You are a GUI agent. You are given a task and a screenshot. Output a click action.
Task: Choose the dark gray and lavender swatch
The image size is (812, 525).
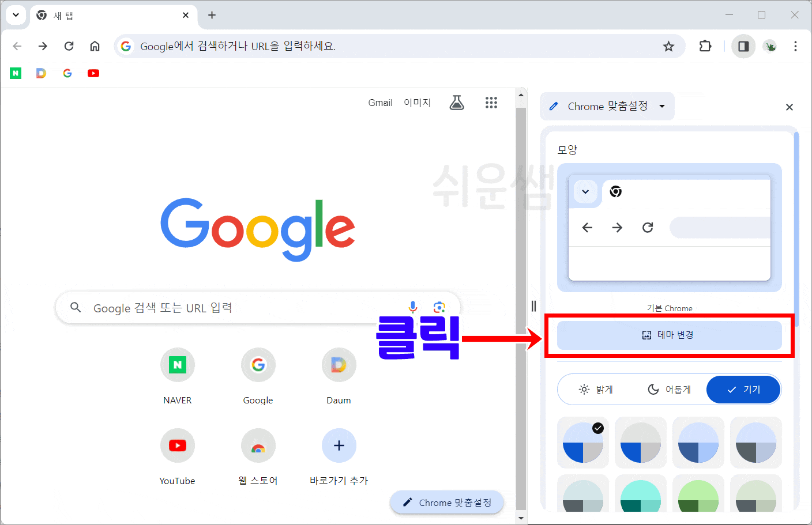coord(756,443)
